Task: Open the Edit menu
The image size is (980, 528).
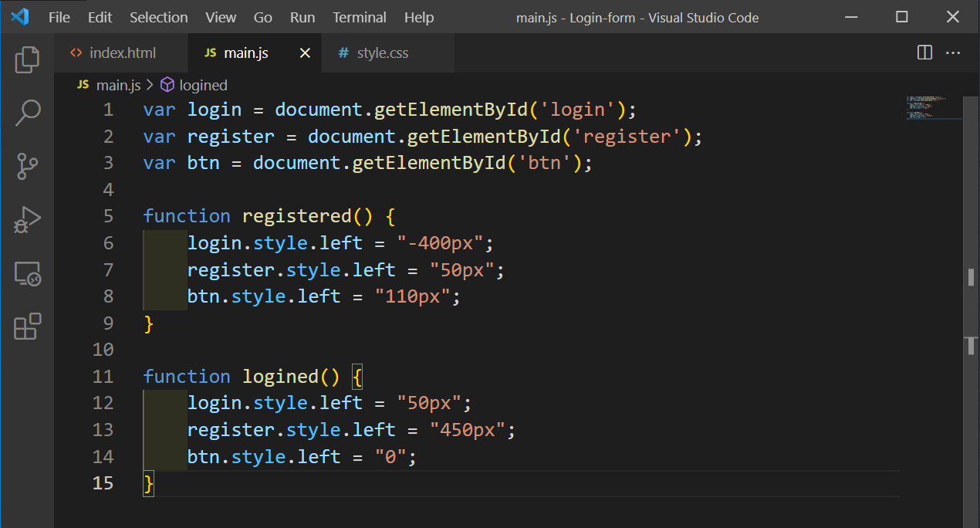Action: click(100, 17)
